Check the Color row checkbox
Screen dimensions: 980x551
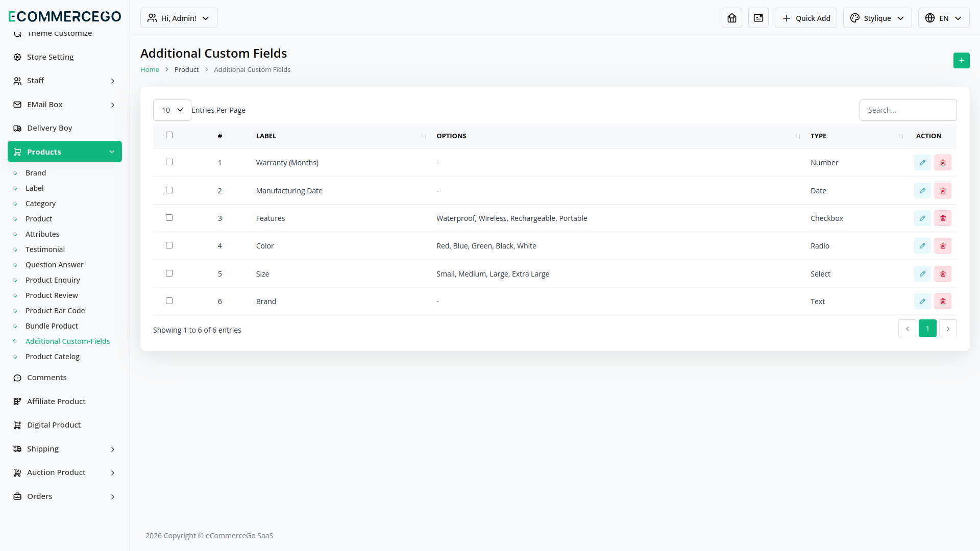[x=169, y=245]
